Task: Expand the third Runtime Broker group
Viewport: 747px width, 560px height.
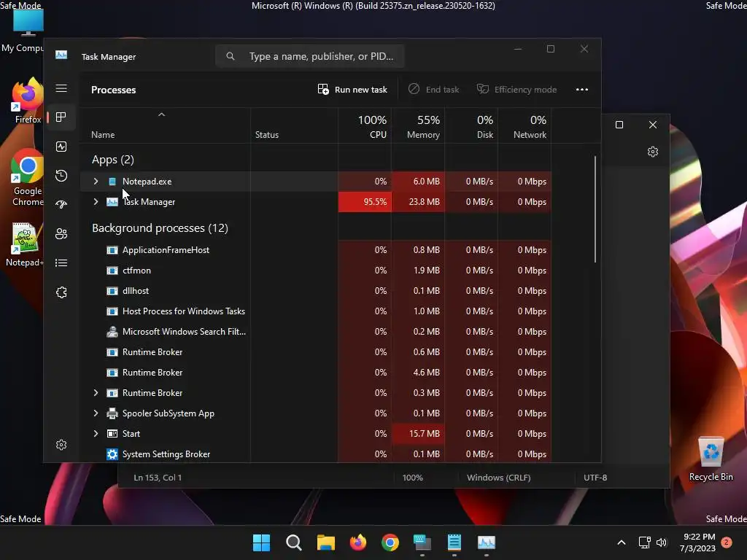Action: click(96, 393)
